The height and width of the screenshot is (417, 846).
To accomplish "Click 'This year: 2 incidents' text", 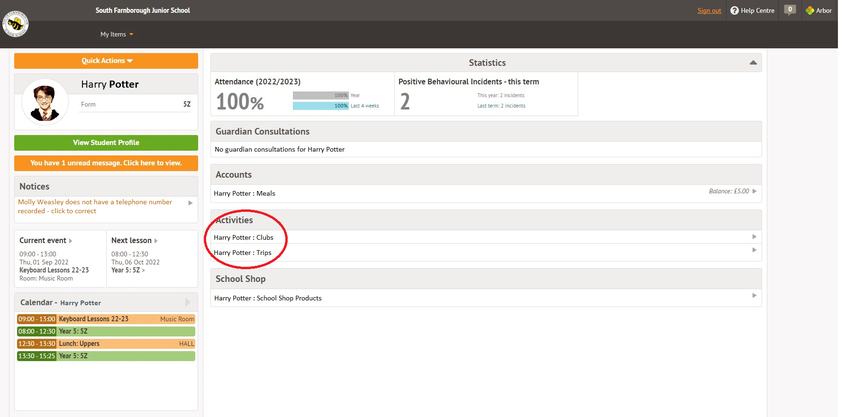I will pos(501,95).
